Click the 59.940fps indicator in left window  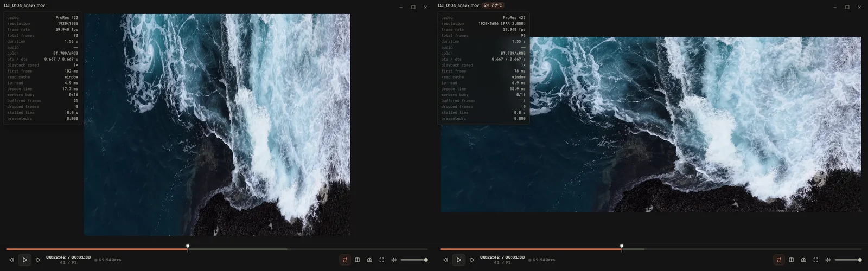point(108,260)
